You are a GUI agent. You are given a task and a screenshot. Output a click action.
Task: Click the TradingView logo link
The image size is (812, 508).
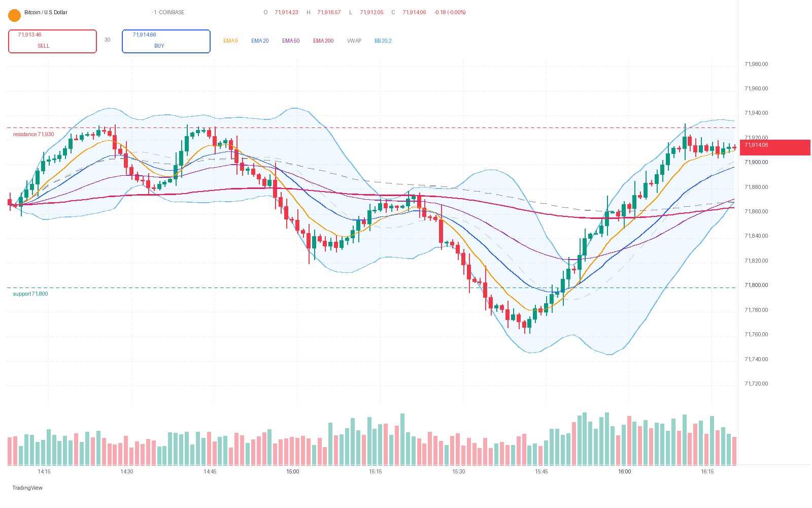tap(27, 488)
